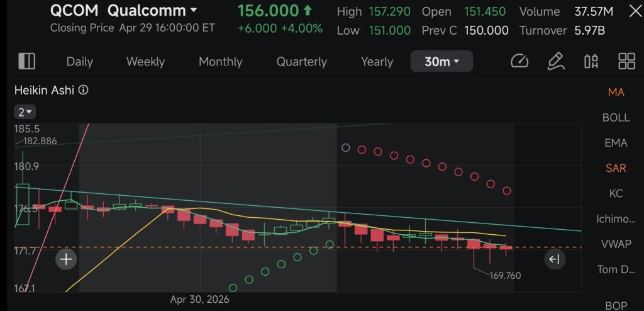Close the chart with the X
Viewport: 644px width, 311px height.
point(635,12)
